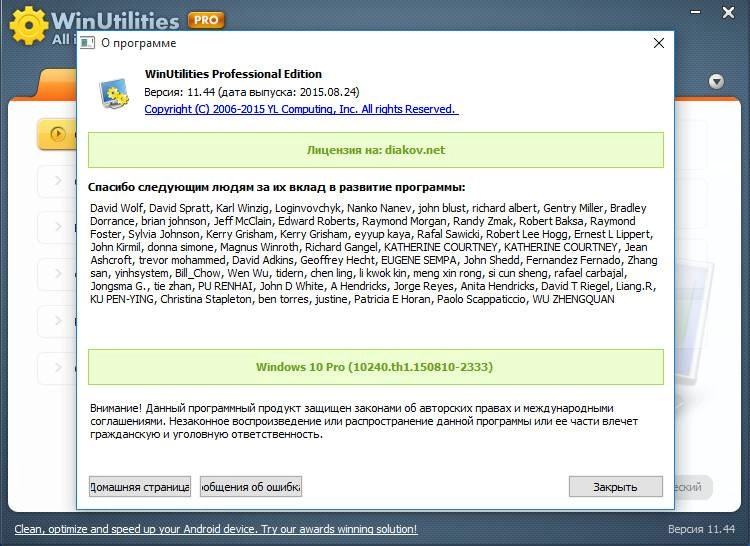Close the О программе dialog with X
This screenshot has height=546, width=750.
point(659,43)
